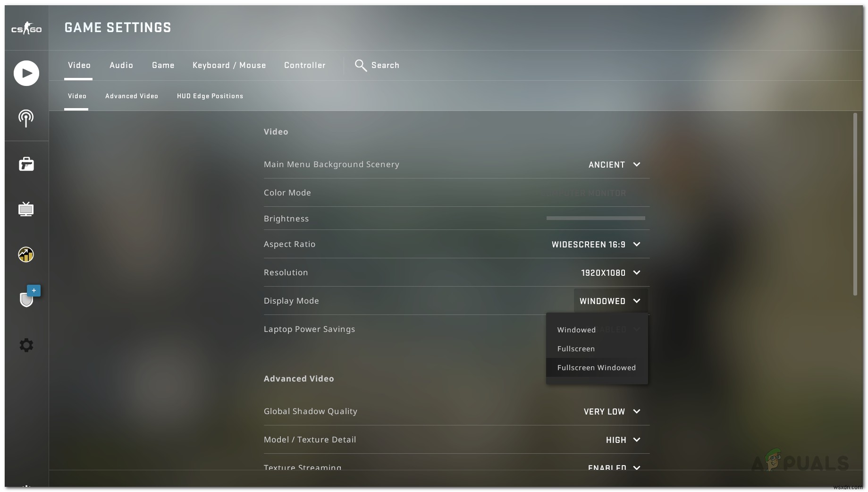
Task: Click the Color Mode label
Action: click(x=287, y=193)
